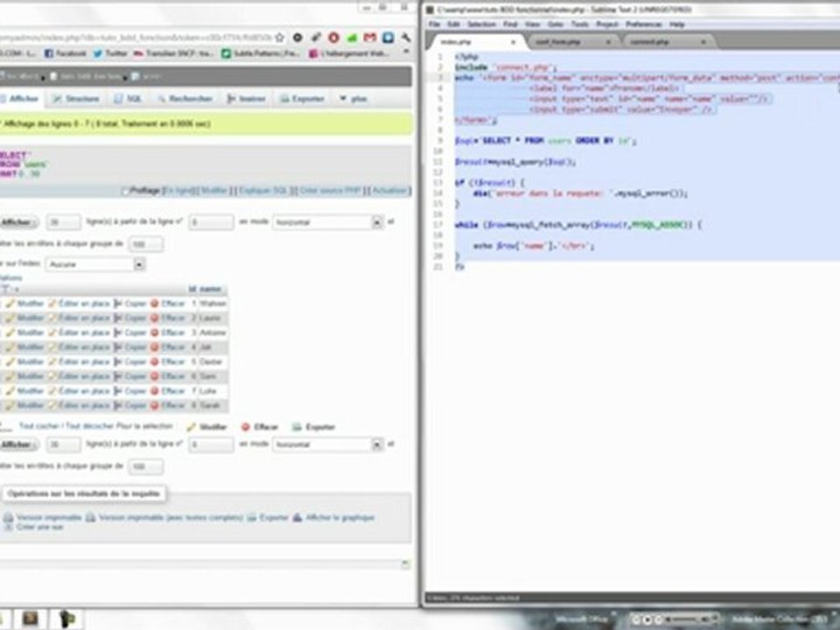Toggle the Profilage checkbox

point(125,191)
